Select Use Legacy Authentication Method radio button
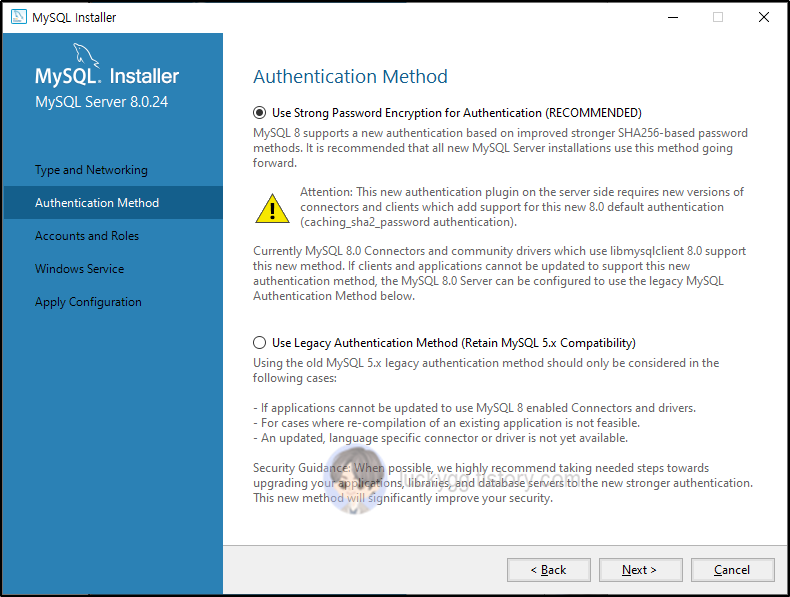The height and width of the screenshot is (597, 790). [259, 343]
